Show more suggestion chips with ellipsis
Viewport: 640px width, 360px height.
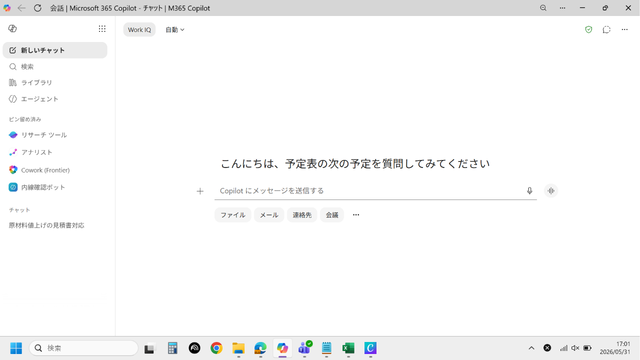tap(356, 215)
